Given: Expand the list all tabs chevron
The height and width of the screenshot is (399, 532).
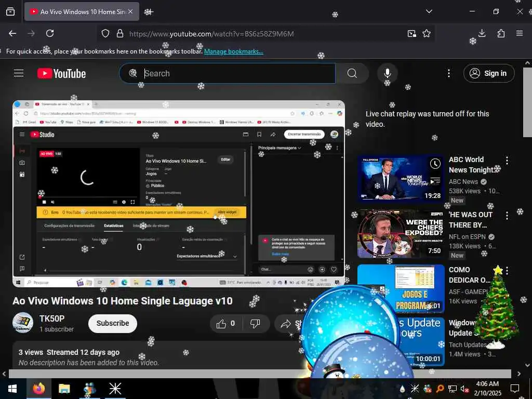Looking at the screenshot, I should [x=429, y=11].
